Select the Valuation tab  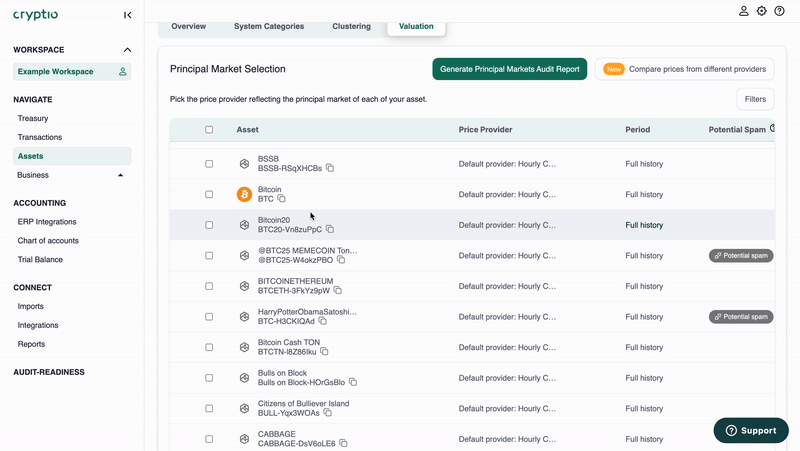[416, 27]
